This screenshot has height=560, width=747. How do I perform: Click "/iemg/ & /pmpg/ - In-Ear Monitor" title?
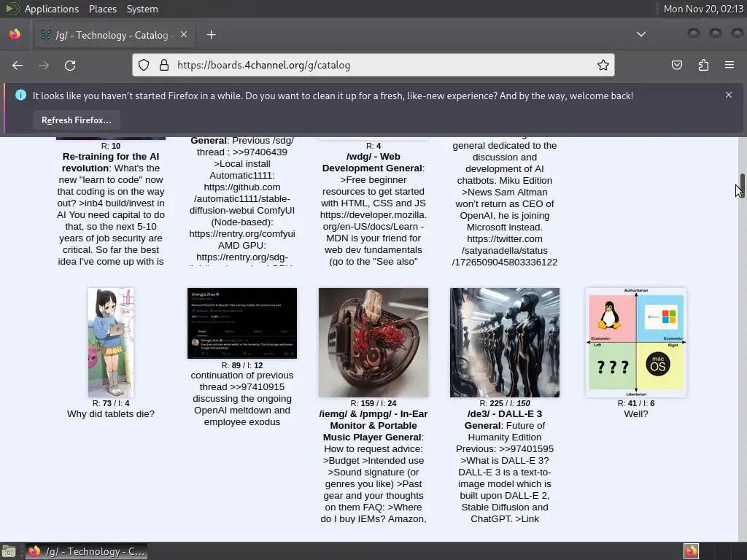point(373,425)
